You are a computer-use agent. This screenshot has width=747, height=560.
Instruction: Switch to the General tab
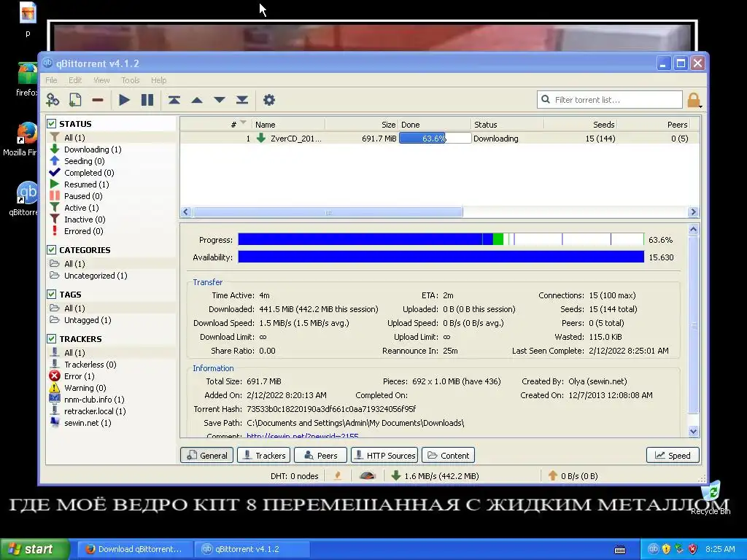coord(206,455)
